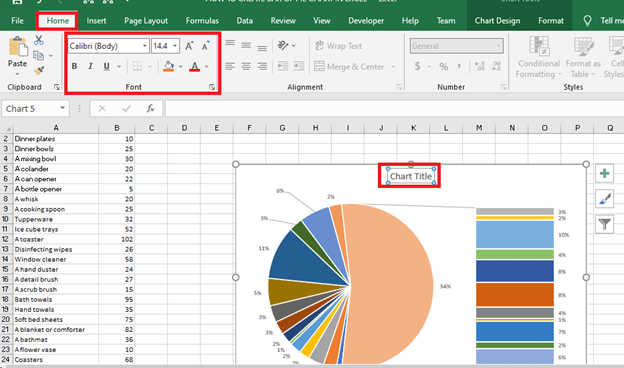
Task: Toggle Italic formatting
Action: point(90,66)
